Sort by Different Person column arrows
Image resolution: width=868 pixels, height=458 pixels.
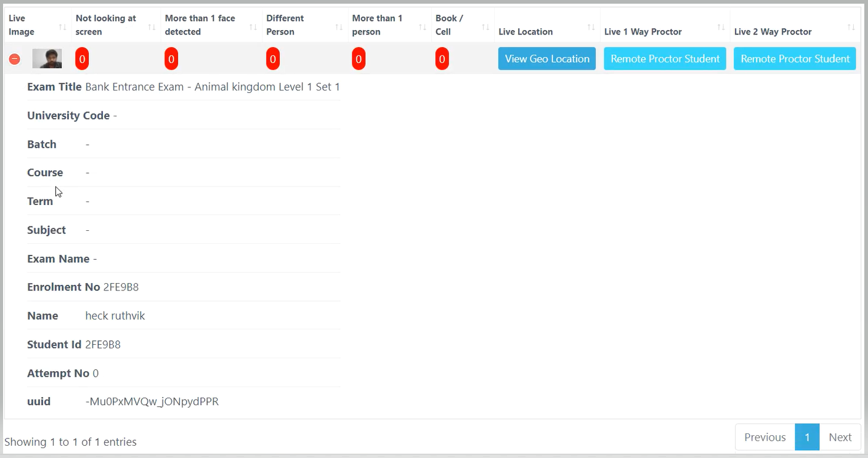[x=339, y=27]
